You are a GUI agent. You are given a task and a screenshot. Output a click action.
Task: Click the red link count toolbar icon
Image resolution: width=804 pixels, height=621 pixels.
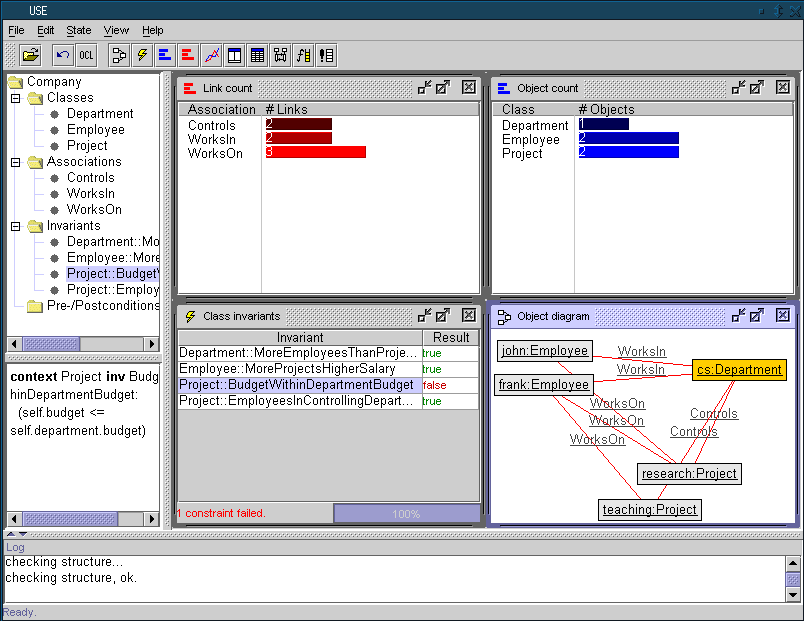point(188,54)
